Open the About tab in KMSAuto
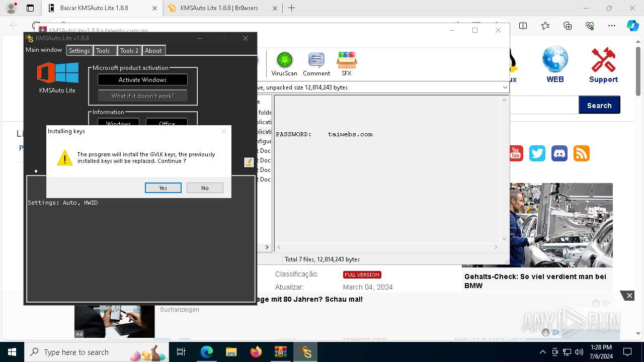The height and width of the screenshot is (362, 644). (153, 50)
